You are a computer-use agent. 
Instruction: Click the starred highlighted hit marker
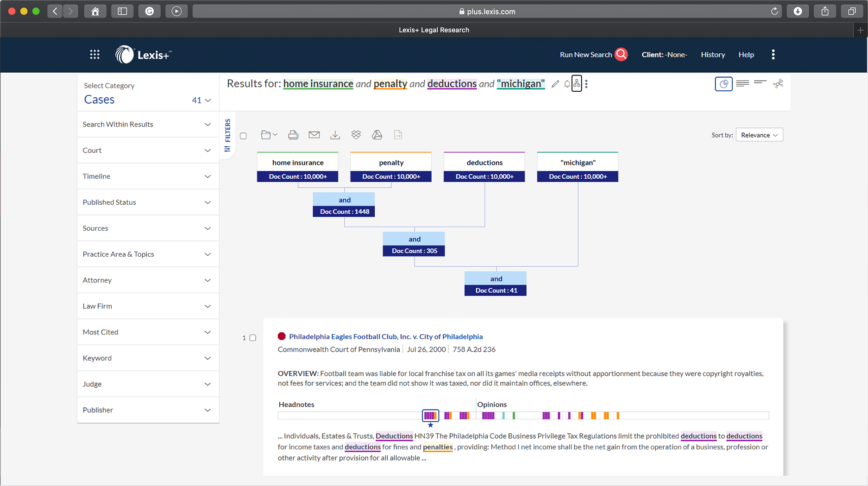[430, 416]
